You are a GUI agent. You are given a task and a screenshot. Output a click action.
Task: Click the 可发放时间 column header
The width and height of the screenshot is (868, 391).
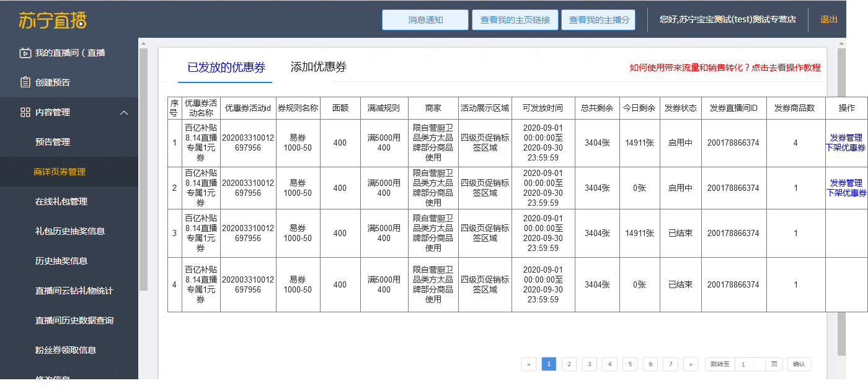click(x=543, y=108)
